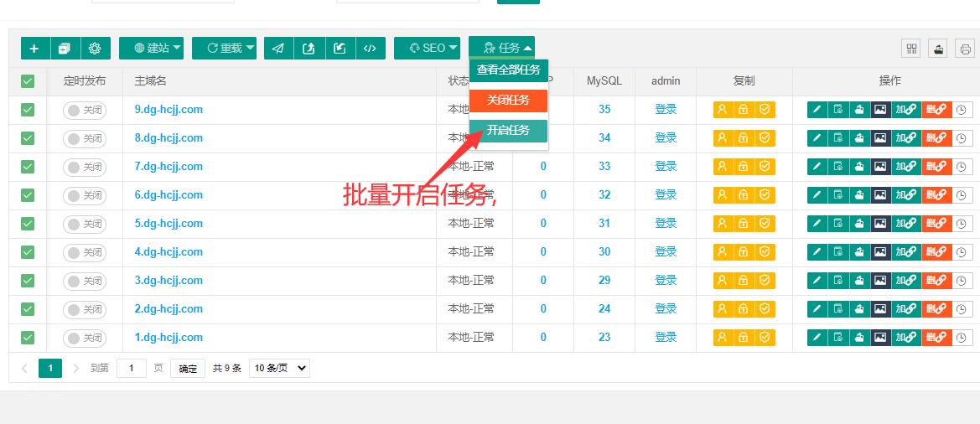Viewport: 980px width, 424px height.
Task: Click 登录 admin link for 7.dg-hcjj.com
Action: point(666,167)
